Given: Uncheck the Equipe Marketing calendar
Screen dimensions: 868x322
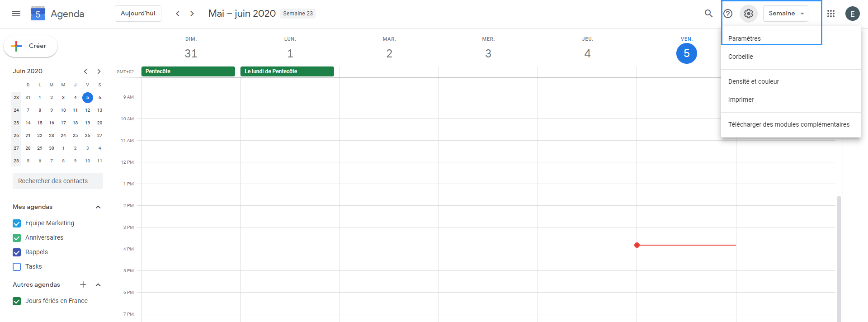Looking at the screenshot, I should coord(17,223).
